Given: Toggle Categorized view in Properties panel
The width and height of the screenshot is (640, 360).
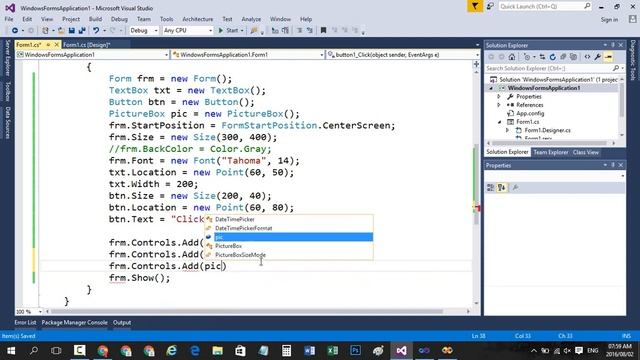Looking at the screenshot, I should coord(491,188).
